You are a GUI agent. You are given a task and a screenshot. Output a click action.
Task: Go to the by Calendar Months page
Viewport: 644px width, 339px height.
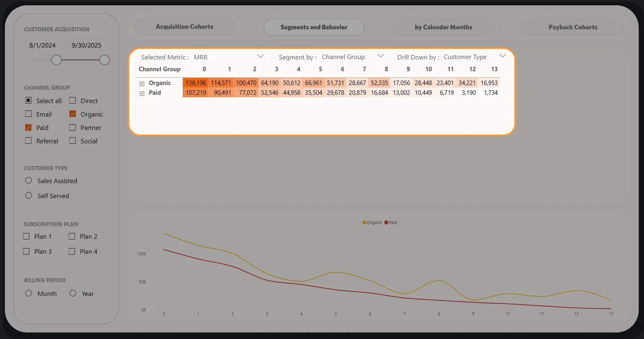[x=443, y=27]
